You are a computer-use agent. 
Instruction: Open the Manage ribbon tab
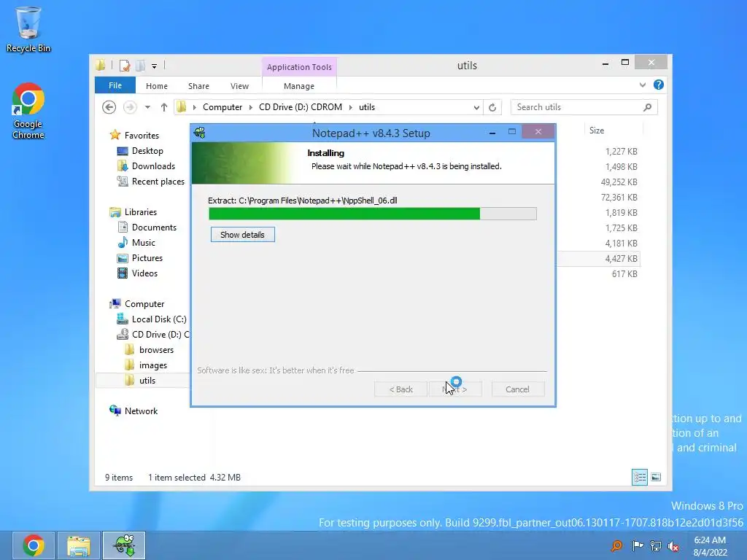click(298, 86)
